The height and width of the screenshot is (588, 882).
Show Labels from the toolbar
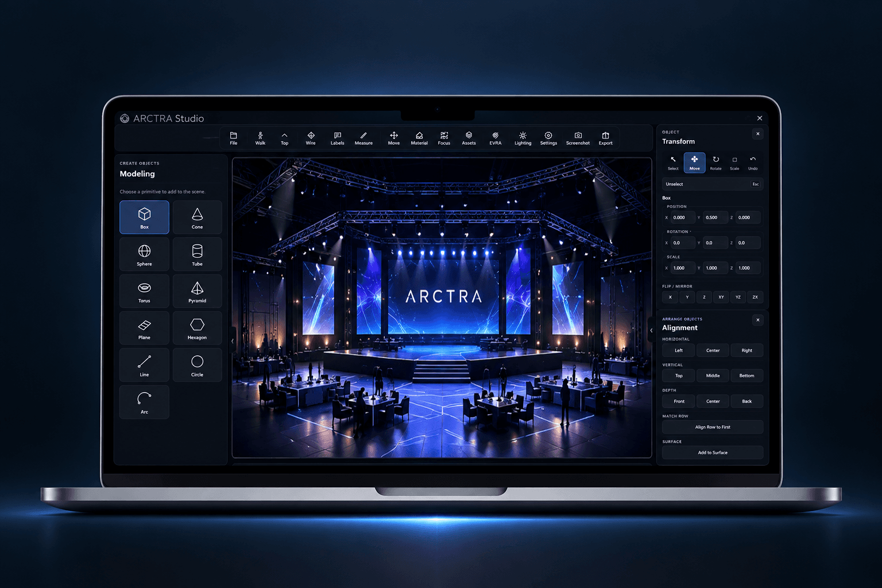[337, 138]
